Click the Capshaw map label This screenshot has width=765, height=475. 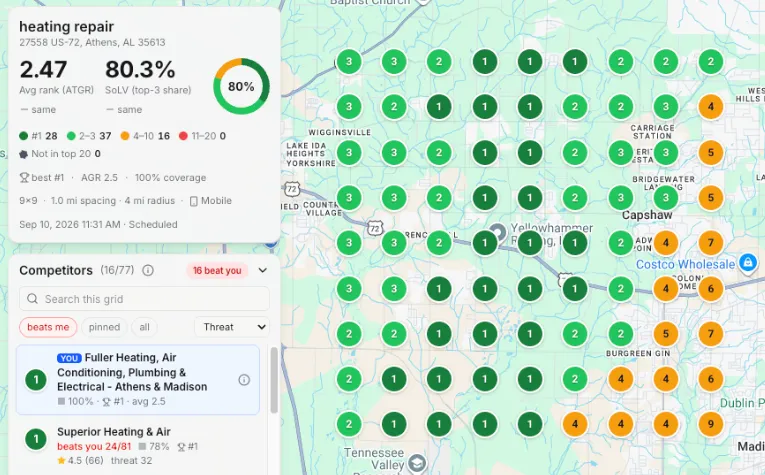(647, 215)
